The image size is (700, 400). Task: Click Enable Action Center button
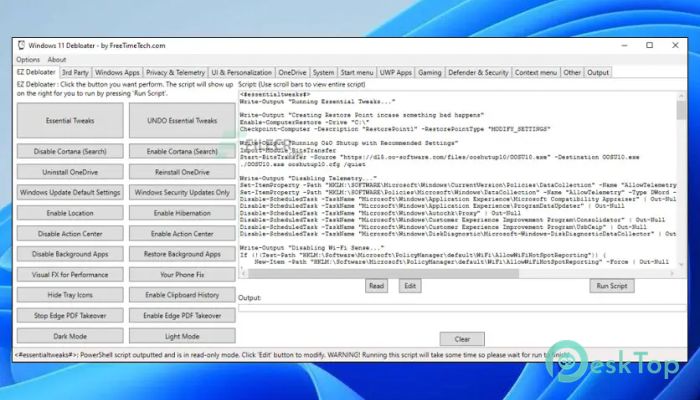182,233
